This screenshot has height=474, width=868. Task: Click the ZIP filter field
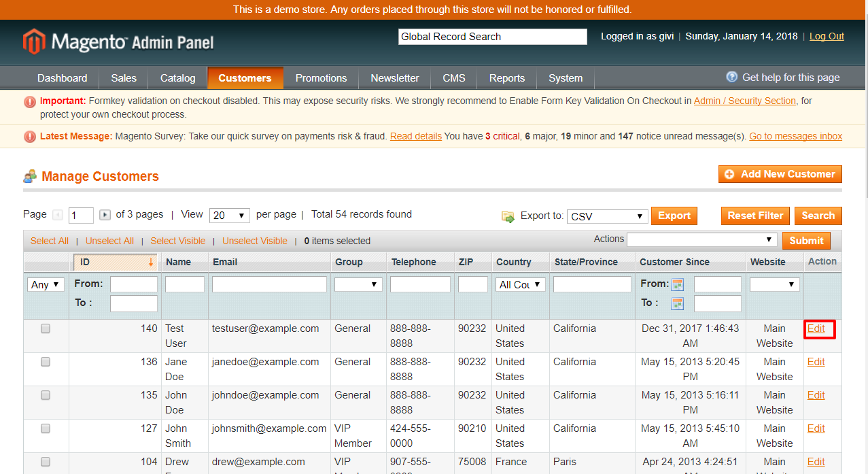(x=473, y=284)
